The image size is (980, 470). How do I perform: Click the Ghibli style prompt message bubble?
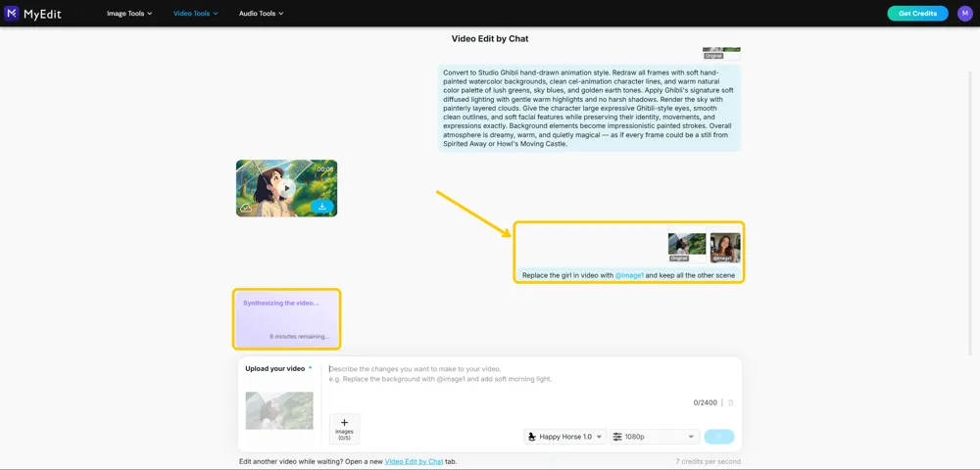(x=589, y=108)
